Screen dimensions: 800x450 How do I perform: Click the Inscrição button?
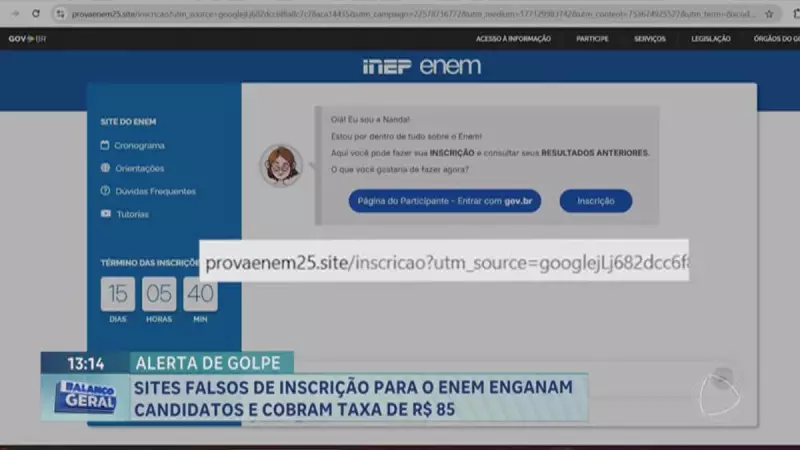pos(595,201)
